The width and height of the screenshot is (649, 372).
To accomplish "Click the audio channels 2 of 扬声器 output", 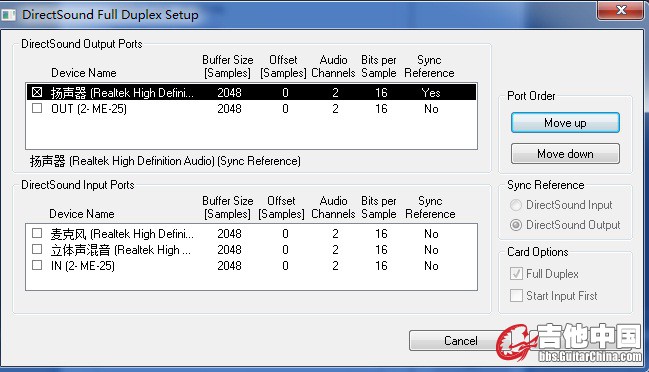I will (335, 93).
